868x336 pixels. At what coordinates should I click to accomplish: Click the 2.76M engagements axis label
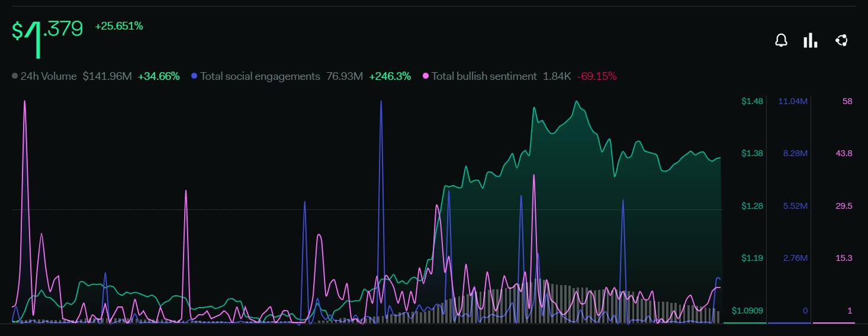pyautogui.click(x=795, y=258)
